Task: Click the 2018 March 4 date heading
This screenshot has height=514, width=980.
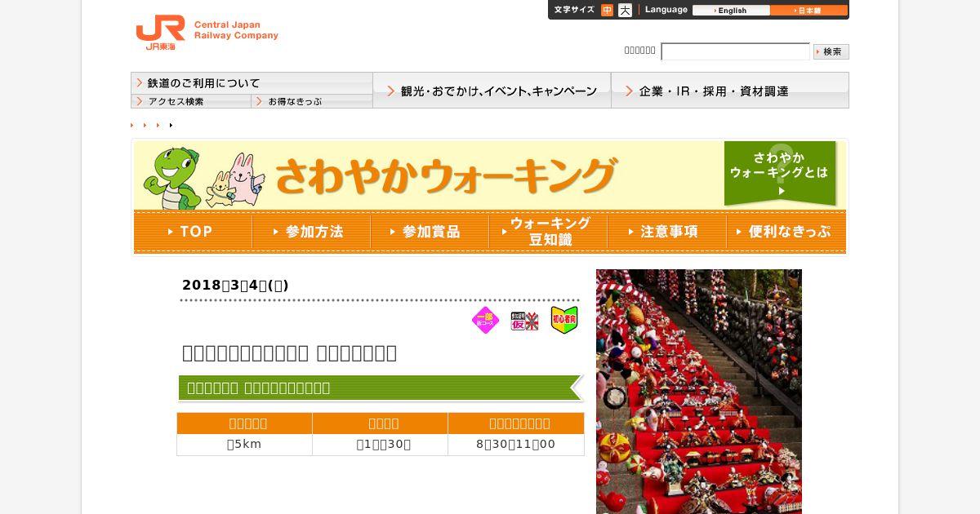Action: 235,286
